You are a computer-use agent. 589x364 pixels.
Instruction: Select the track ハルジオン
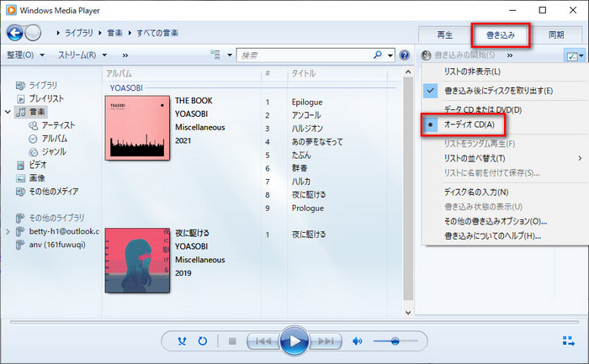307,129
